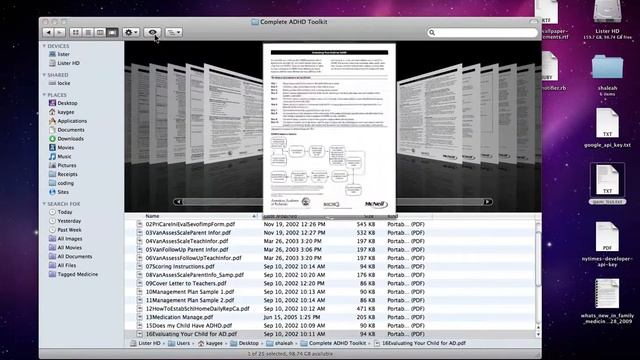Open Sites in the sidebar
Viewport: 640px width, 360px height.
coord(59,192)
